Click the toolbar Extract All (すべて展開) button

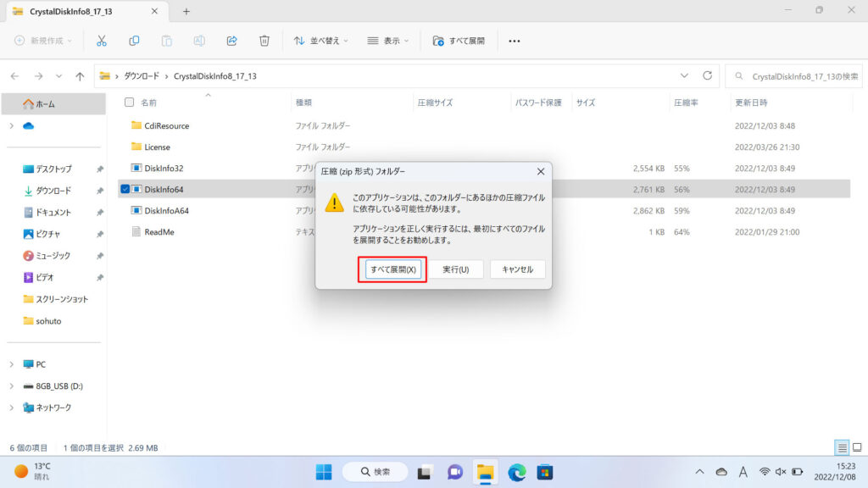pos(459,41)
